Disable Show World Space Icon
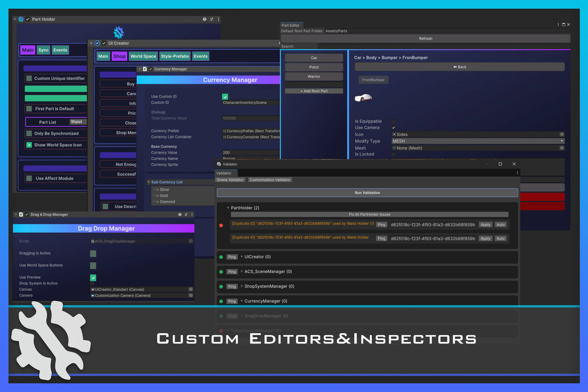Image resolution: width=588 pixels, height=392 pixels. click(x=29, y=145)
